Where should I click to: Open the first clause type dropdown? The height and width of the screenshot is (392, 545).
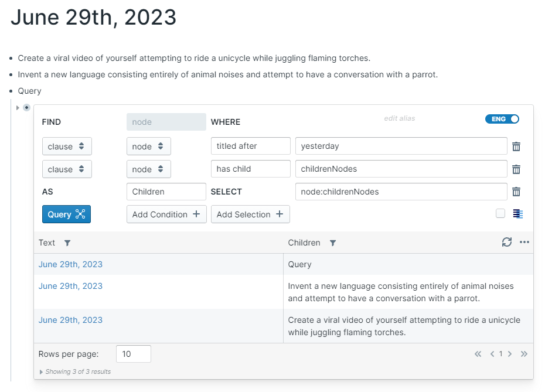pyautogui.click(x=67, y=146)
